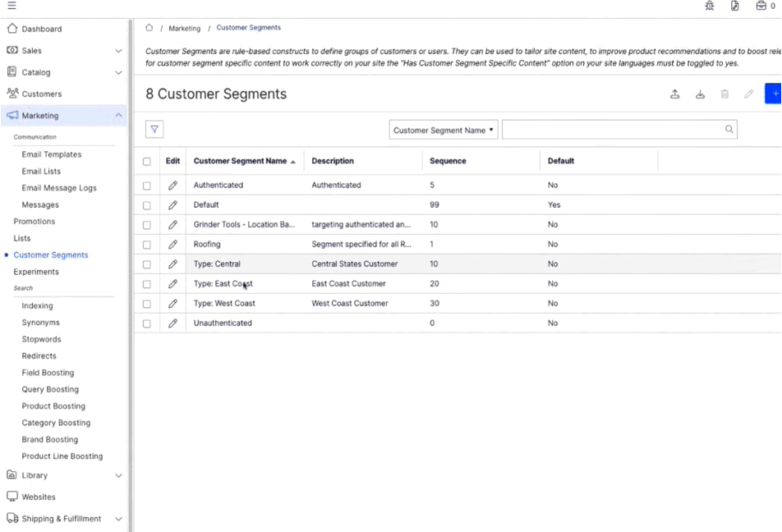Click pencil icon for Type: West Coast
Image resolution: width=782 pixels, height=532 pixels.
pyautogui.click(x=172, y=304)
